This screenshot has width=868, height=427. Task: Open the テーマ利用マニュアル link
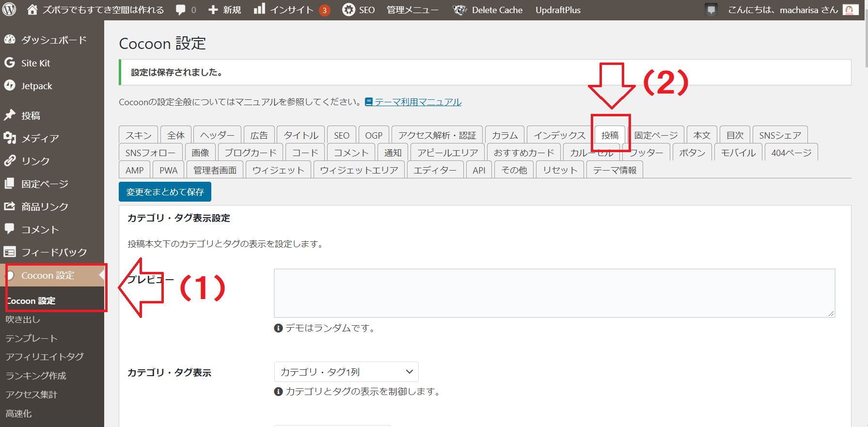(x=417, y=102)
